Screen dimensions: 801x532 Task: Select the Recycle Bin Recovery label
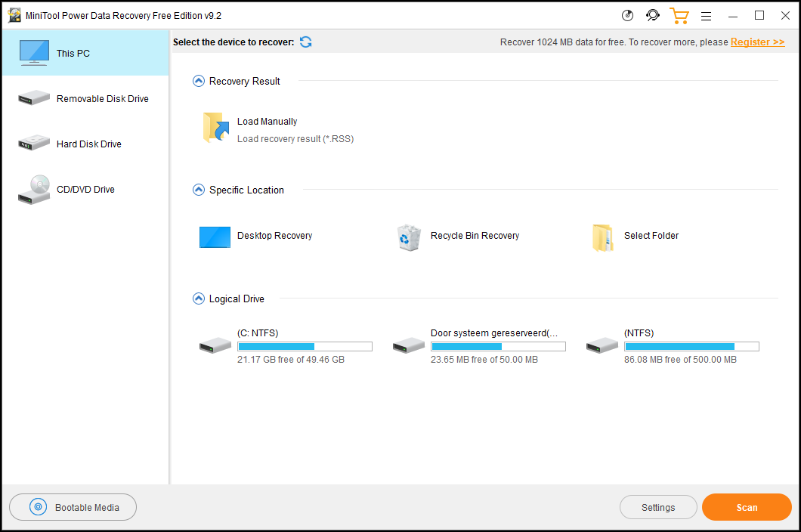coord(475,236)
